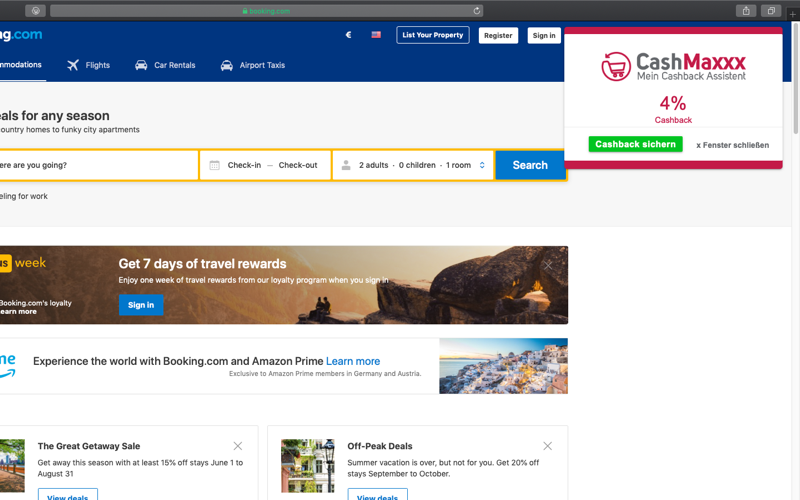
Task: Open Learn more link for Amazon Prime
Action: click(x=353, y=361)
